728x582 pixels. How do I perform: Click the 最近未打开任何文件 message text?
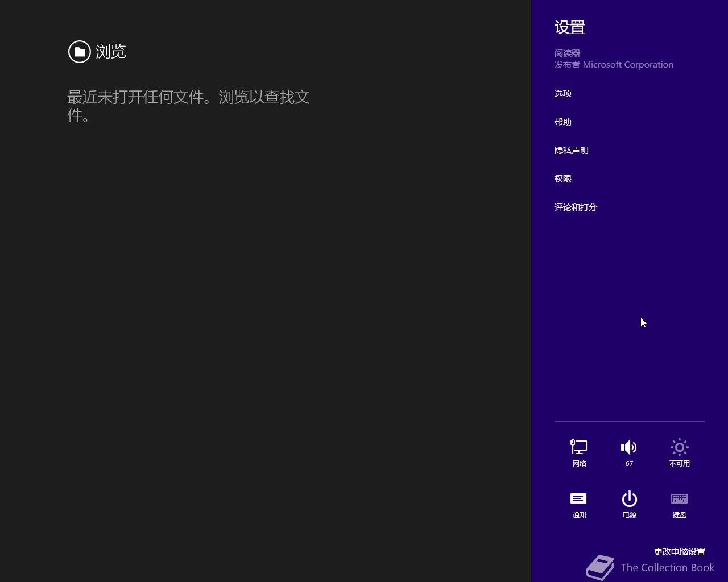(x=188, y=106)
